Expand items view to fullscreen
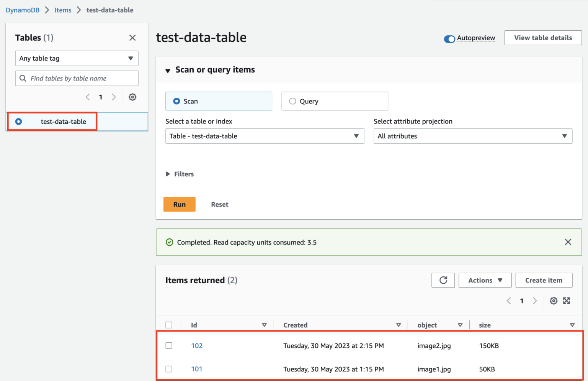Screen dimensions: 588x381 coord(567,301)
